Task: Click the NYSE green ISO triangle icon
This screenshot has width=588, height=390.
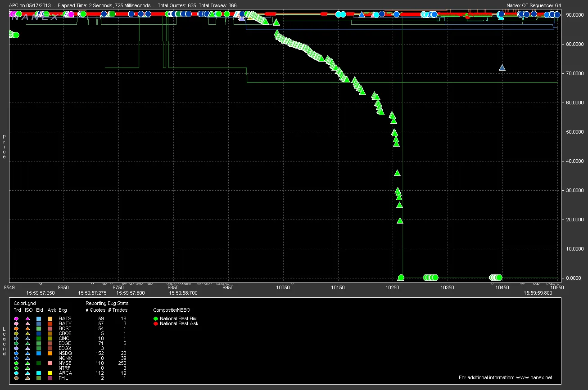Action: tap(28, 363)
